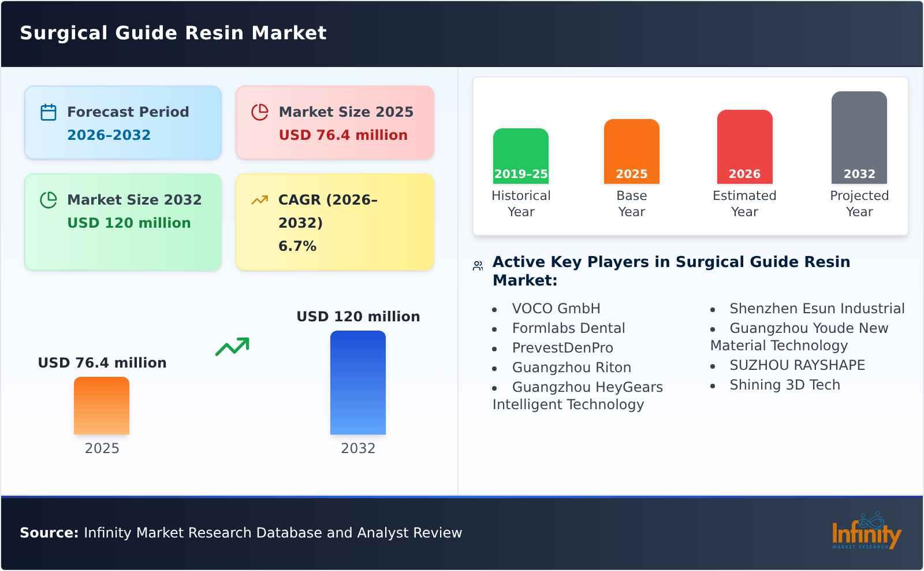Click the calendar icon beside Forecast Period
The width and height of the screenshot is (924, 571).
click(47, 112)
